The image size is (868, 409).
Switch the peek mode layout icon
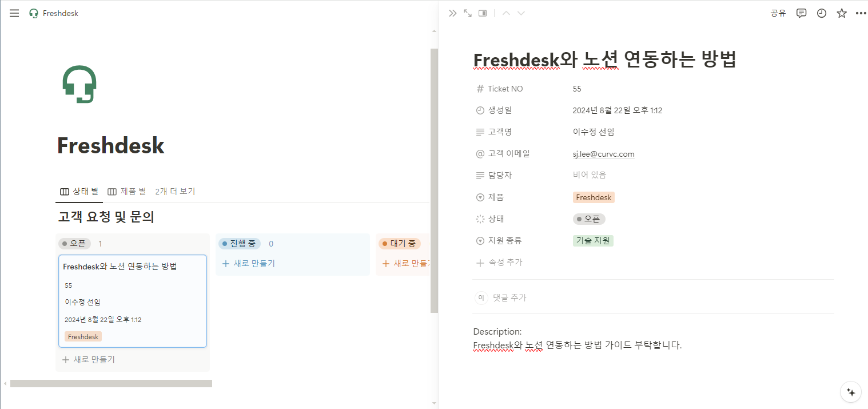[483, 13]
